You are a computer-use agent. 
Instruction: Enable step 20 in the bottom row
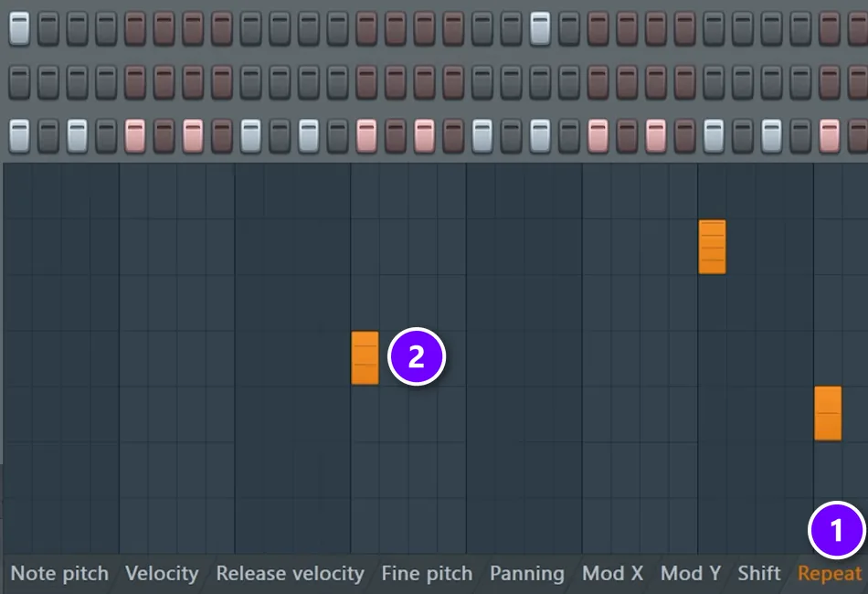[x=569, y=135]
